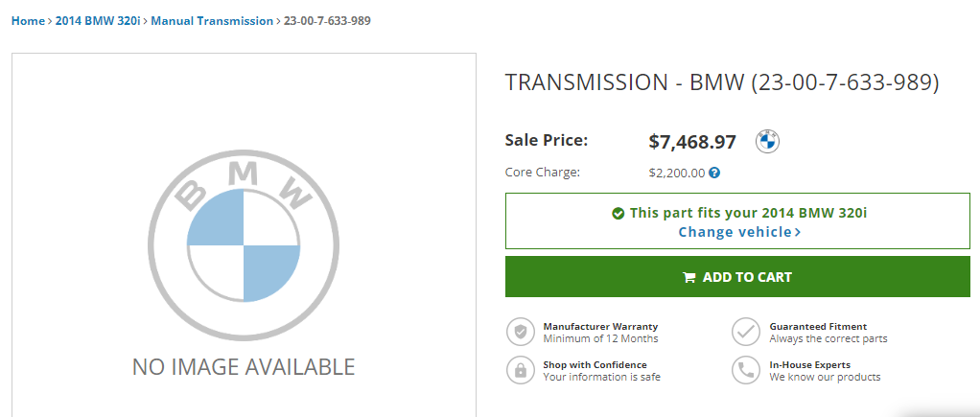Viewport: 980px width, 417px height.
Task: Go to the Home breadcrumb
Action: pos(28,20)
